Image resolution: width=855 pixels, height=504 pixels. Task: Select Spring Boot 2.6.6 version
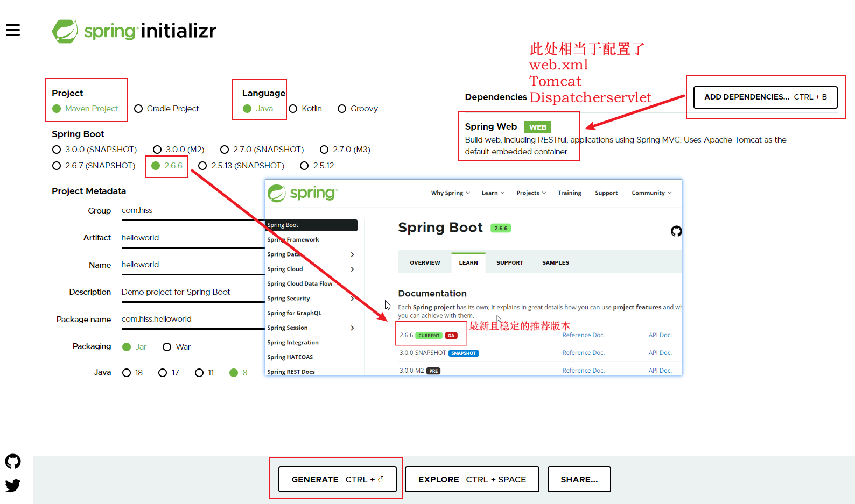click(x=167, y=166)
